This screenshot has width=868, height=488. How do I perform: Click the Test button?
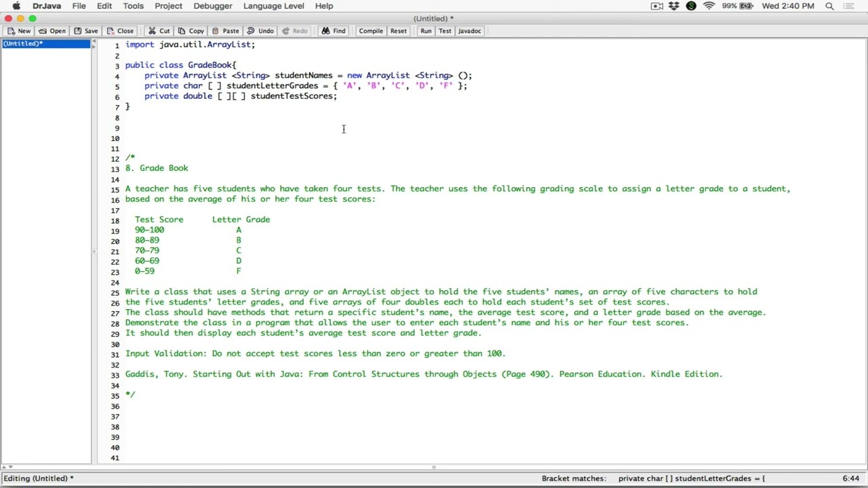tap(445, 31)
